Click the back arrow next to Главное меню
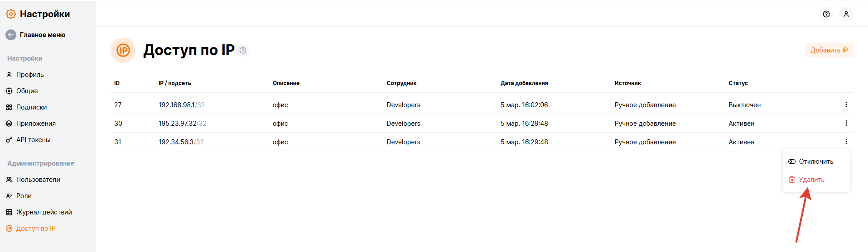The image size is (868, 252). [11, 35]
